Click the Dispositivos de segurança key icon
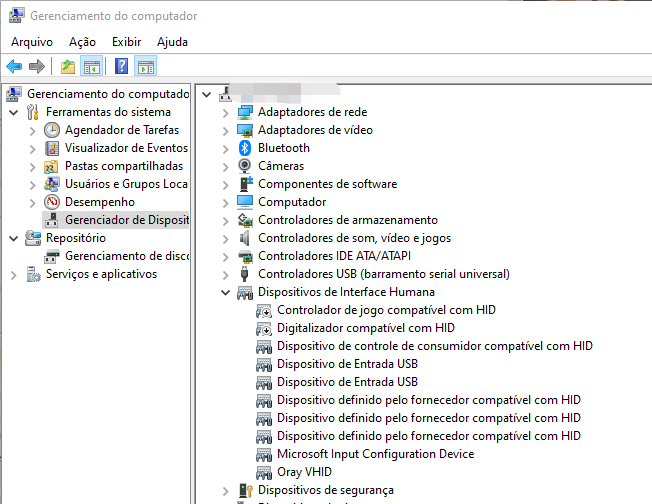Image resolution: width=652 pixels, height=504 pixels. (x=246, y=490)
